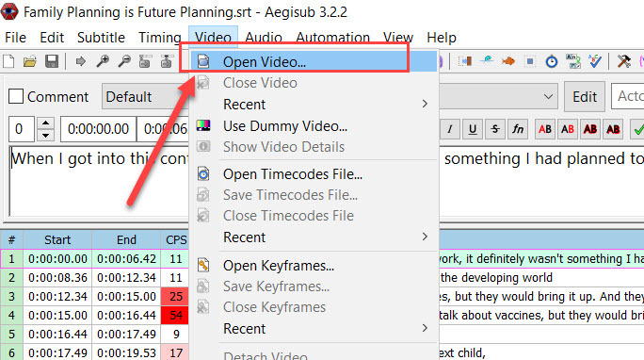The width and height of the screenshot is (644, 360).
Task: Toggle the Underline formatting button
Action: (x=473, y=129)
